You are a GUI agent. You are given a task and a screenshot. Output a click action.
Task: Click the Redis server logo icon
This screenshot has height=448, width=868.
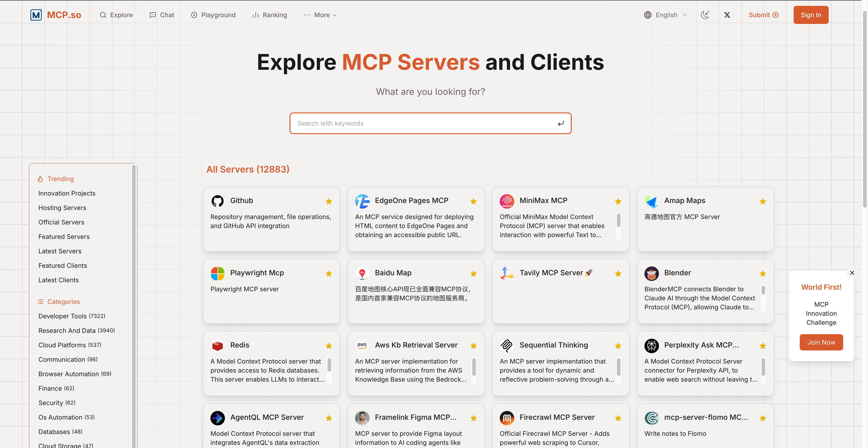217,345
